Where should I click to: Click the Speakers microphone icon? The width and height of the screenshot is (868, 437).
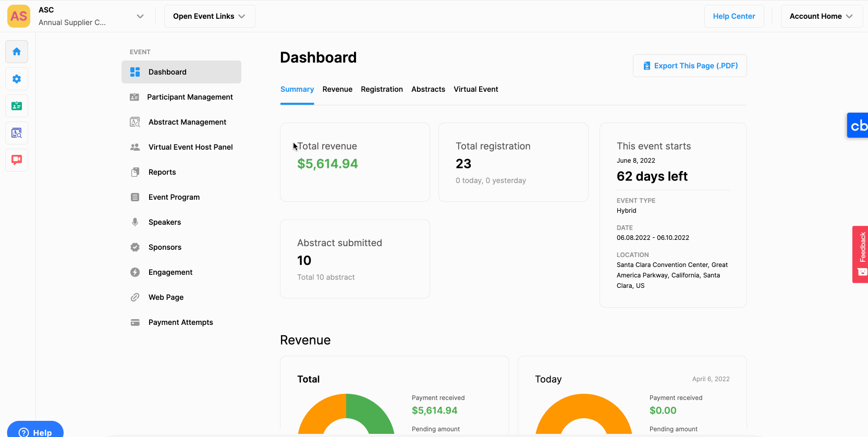135,222
